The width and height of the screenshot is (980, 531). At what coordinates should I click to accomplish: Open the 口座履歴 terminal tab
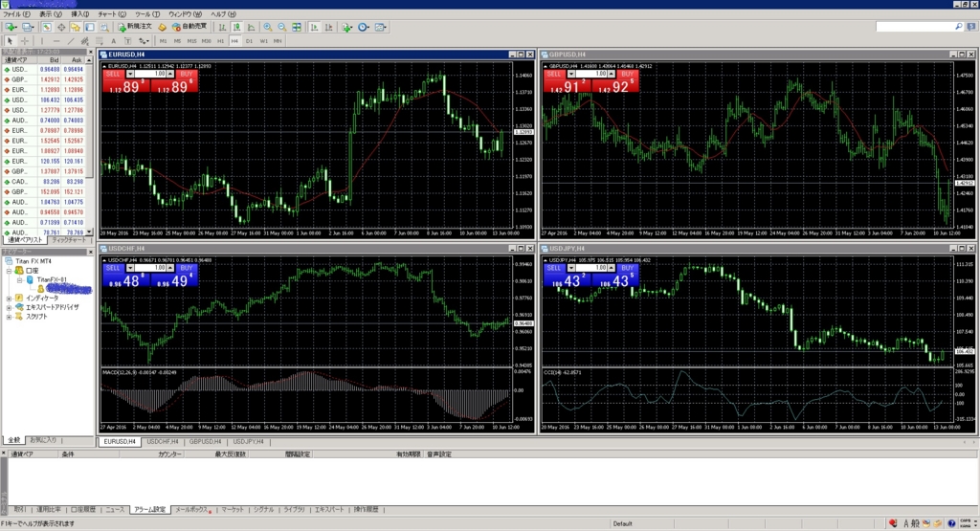pos(83,510)
